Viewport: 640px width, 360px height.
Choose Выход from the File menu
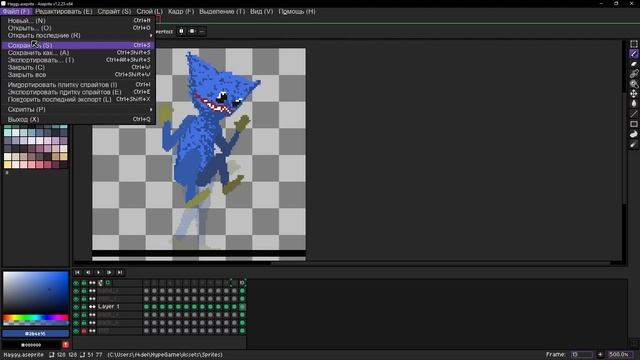[78, 119]
